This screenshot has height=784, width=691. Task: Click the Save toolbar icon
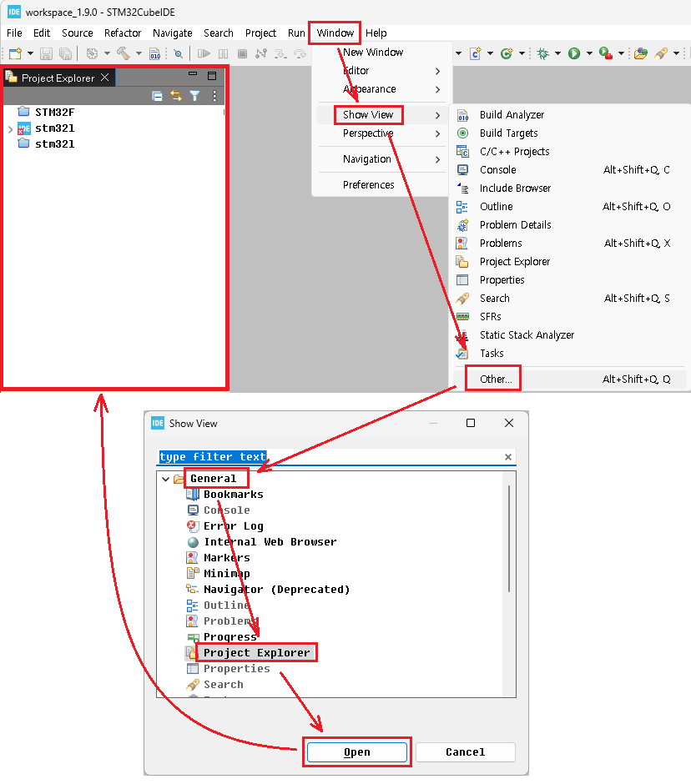[x=47, y=53]
